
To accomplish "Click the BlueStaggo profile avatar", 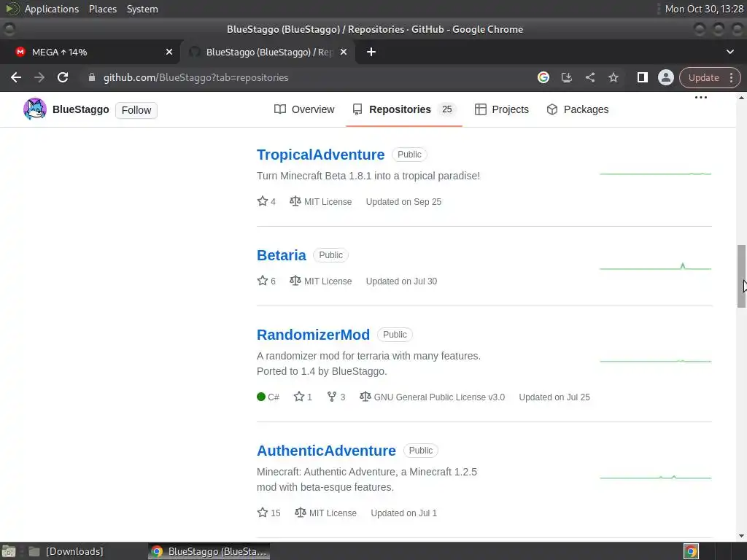I will click(35, 109).
